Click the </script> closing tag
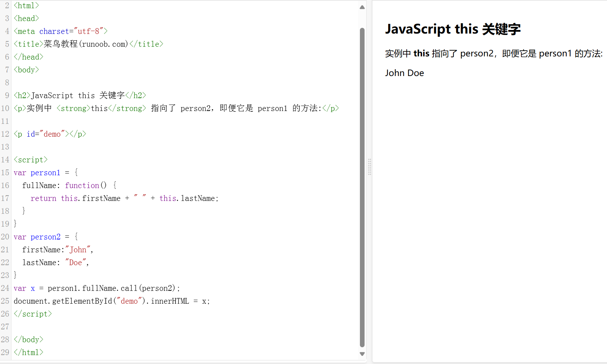 [33, 314]
